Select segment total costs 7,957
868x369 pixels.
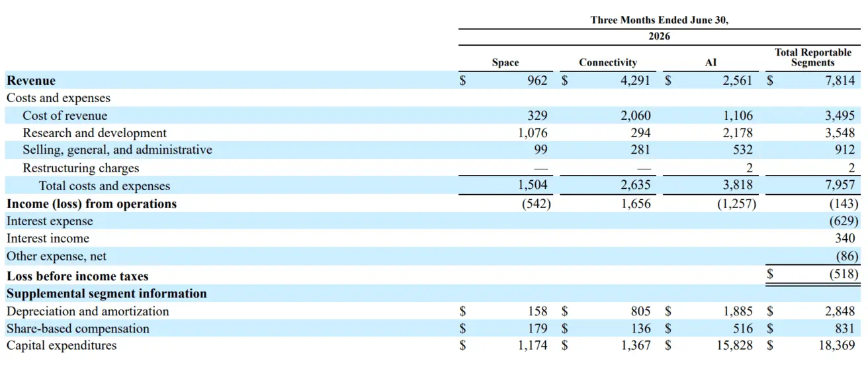(840, 186)
